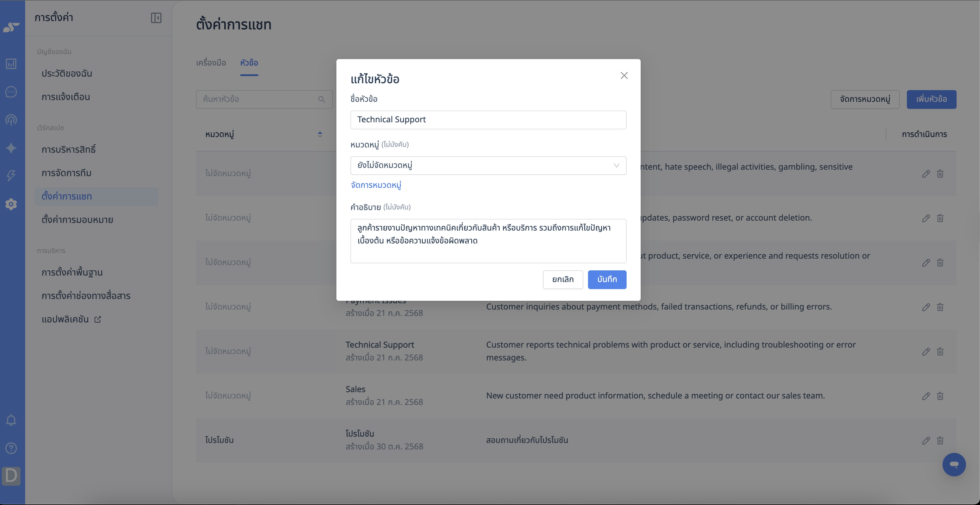Click สอบถามเกี่ยวกับโปรโมชัน description text

click(527, 440)
